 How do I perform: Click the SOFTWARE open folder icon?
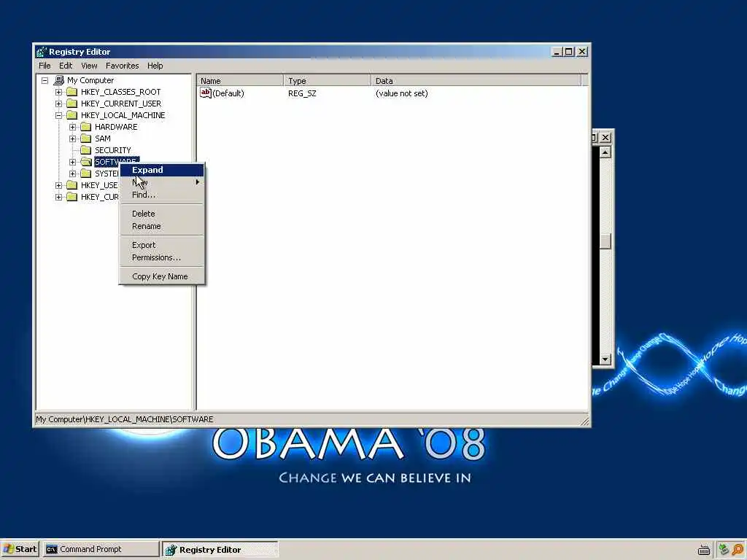pyautogui.click(x=86, y=161)
